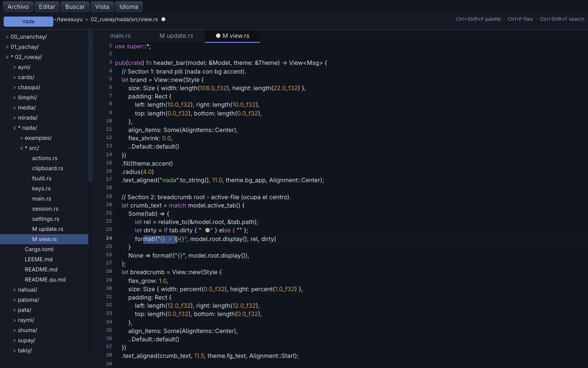Open actions.rs from the file tree
588x368 pixels.
click(x=44, y=158)
